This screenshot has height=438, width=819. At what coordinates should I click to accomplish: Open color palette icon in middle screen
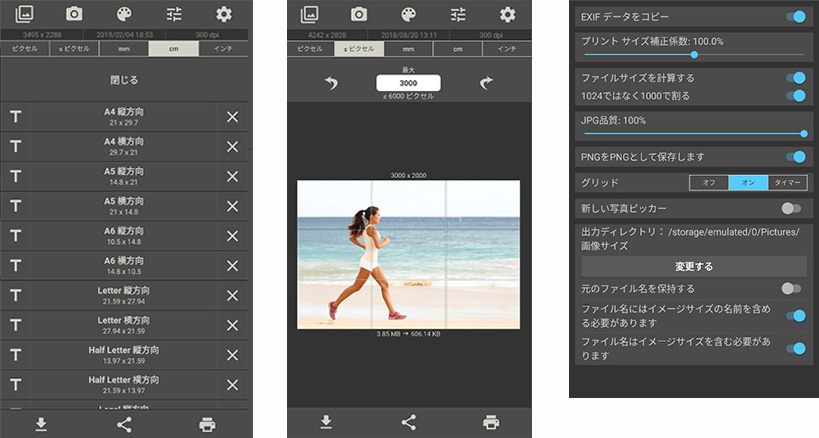tap(408, 14)
